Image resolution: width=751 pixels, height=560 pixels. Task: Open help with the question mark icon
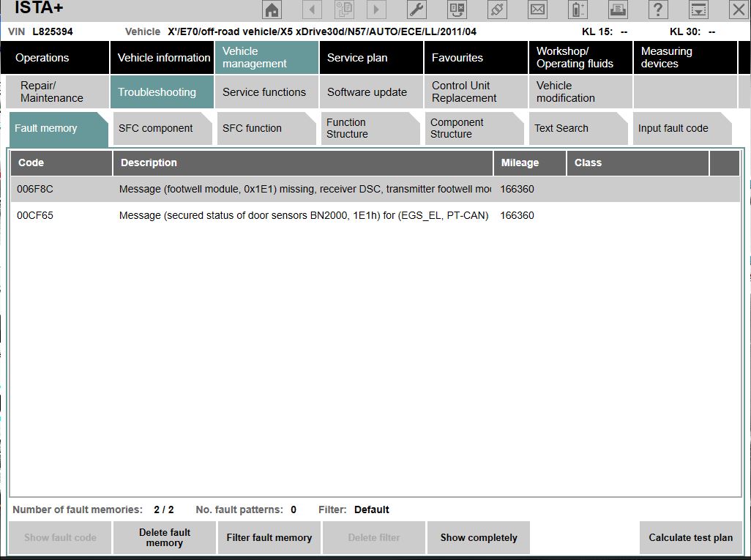pos(659,10)
